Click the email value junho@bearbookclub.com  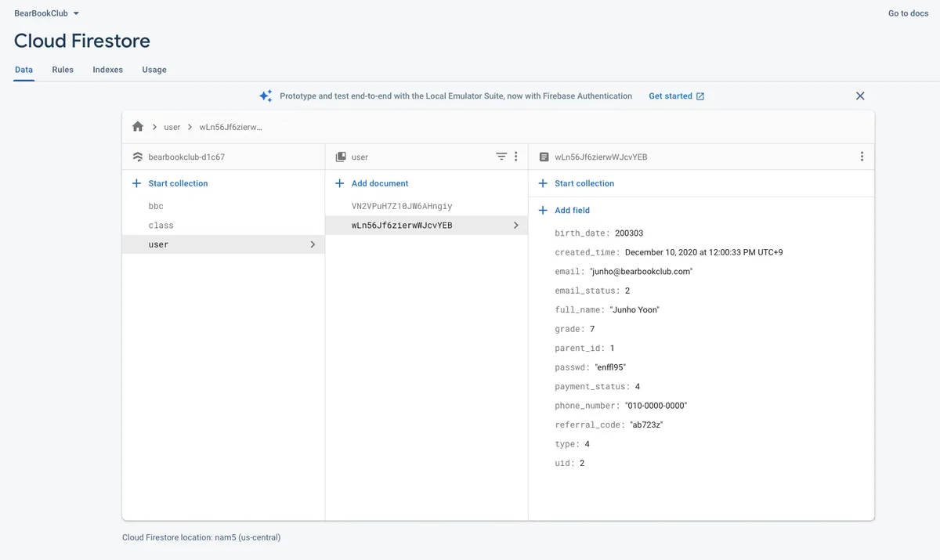pyautogui.click(x=641, y=272)
